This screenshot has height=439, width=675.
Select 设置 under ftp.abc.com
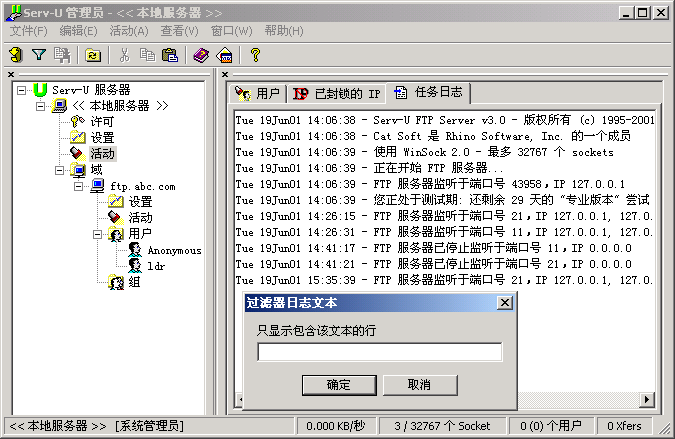[140, 202]
